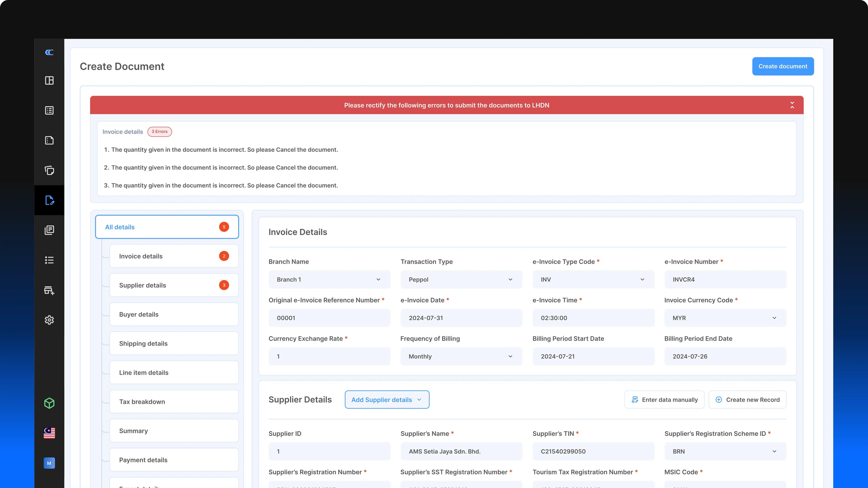Click the settings gear icon in sidebar
Viewport: 868px width, 488px height.
49,320
